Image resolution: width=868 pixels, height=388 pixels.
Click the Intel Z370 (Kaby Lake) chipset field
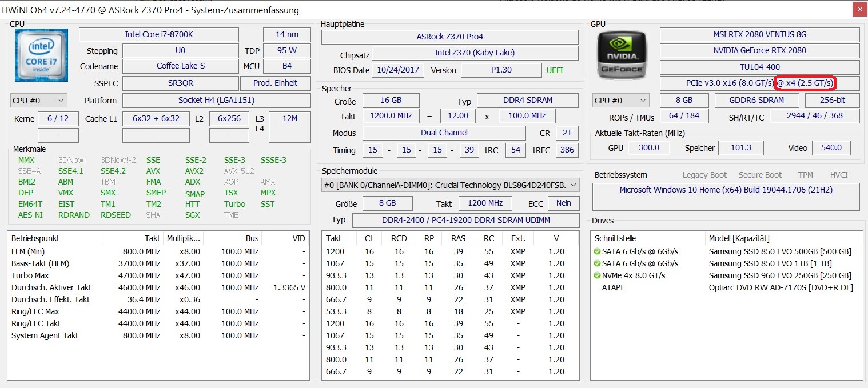(x=475, y=53)
